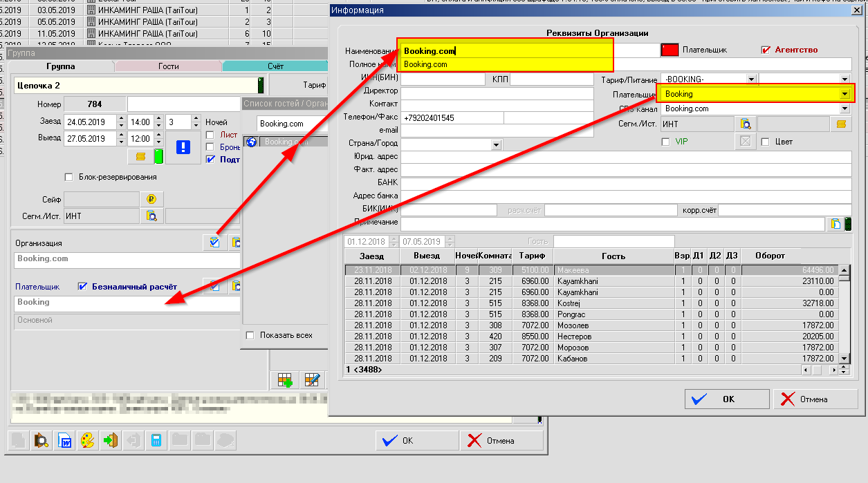Uncheck the Безналичный расчёт checkbox

coord(83,286)
